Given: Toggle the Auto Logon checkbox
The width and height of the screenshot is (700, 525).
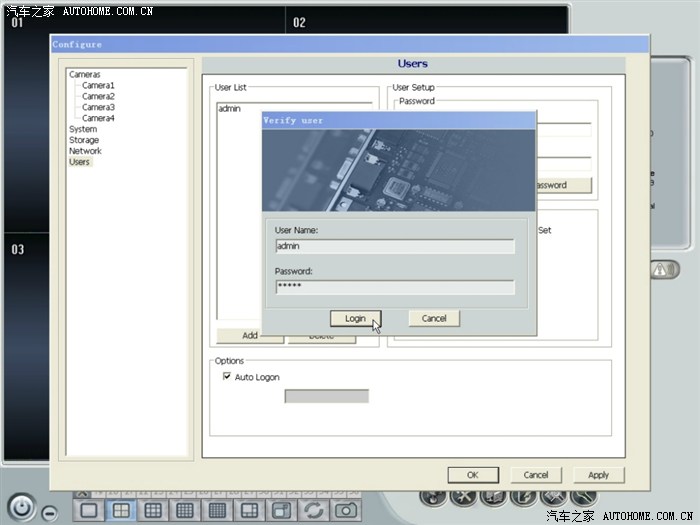Looking at the screenshot, I should click(227, 376).
